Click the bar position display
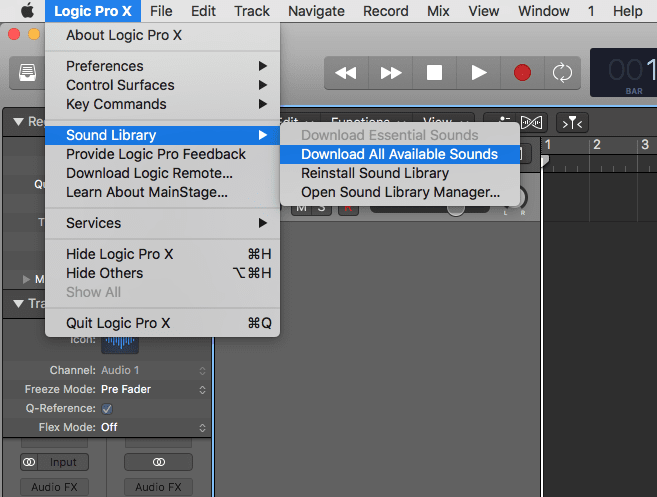This screenshot has height=497, width=657. (x=624, y=72)
